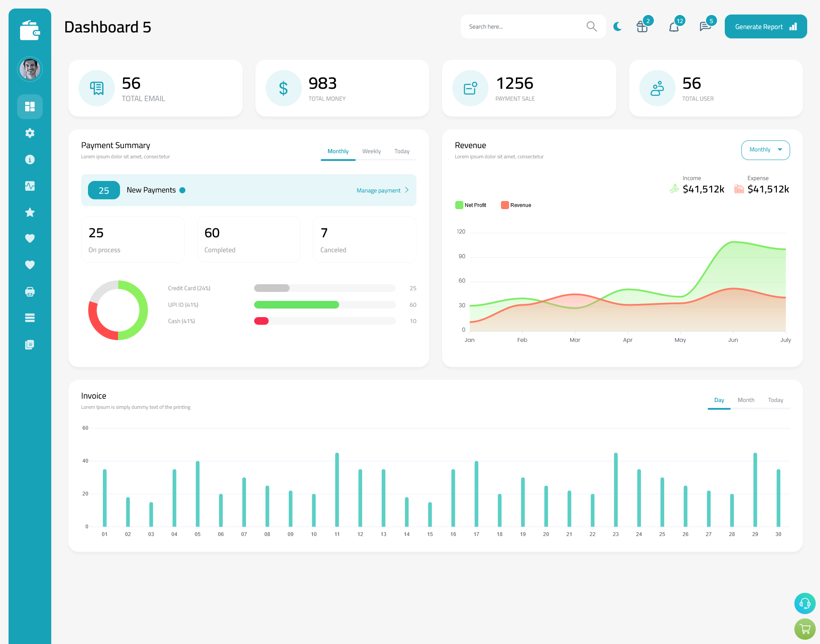
Task: Click the Generate Report button
Action: pyautogui.click(x=765, y=26)
